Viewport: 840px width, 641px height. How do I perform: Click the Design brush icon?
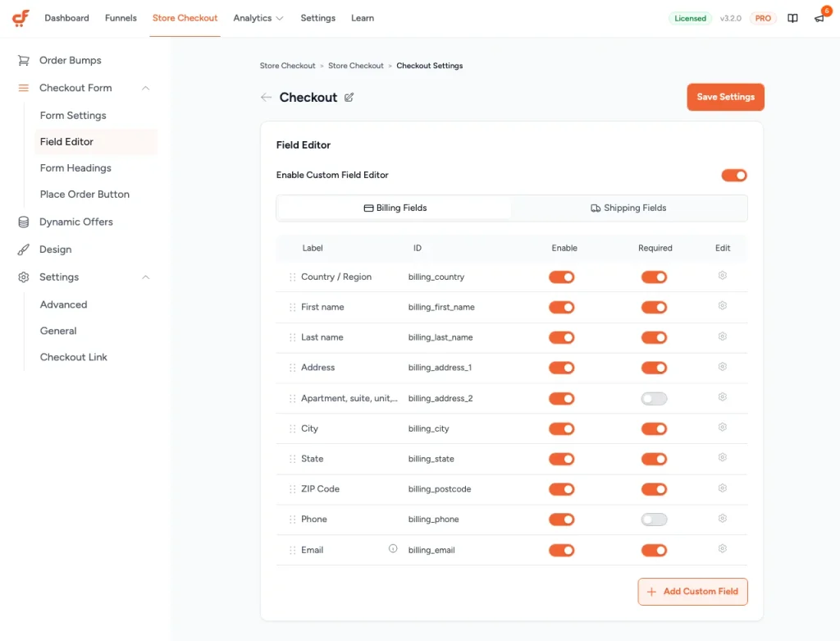coord(24,250)
